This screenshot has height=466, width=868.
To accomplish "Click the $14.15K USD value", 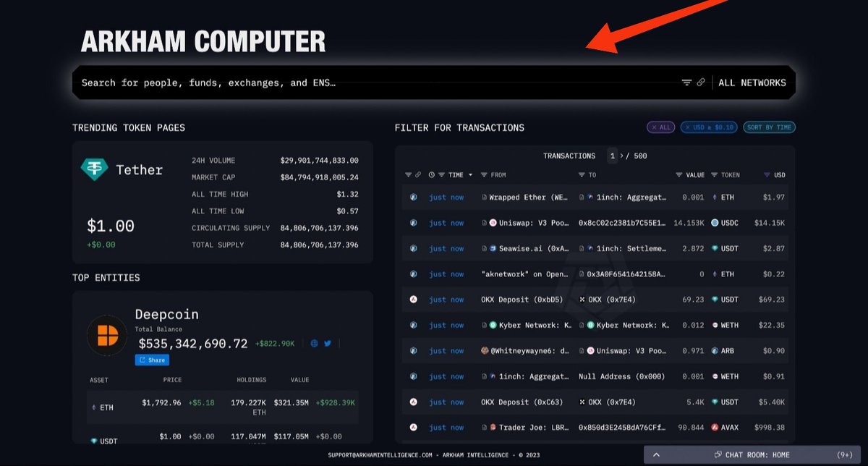I will (769, 223).
